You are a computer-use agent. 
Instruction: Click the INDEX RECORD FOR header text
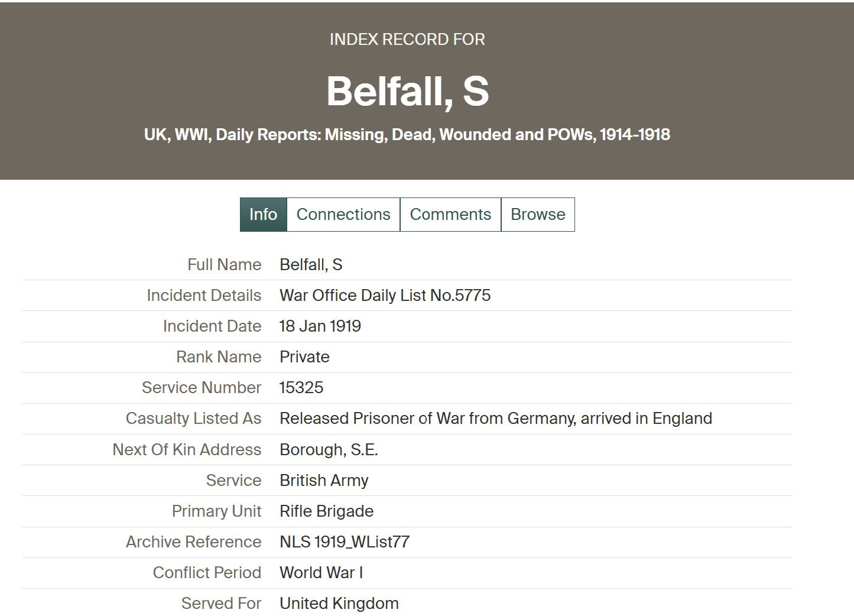pos(407,39)
